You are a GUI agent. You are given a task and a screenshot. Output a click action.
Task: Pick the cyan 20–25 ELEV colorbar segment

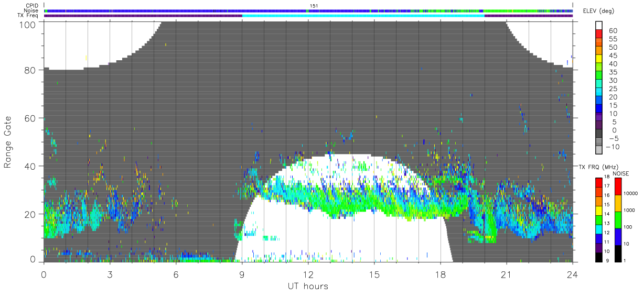tap(599, 93)
